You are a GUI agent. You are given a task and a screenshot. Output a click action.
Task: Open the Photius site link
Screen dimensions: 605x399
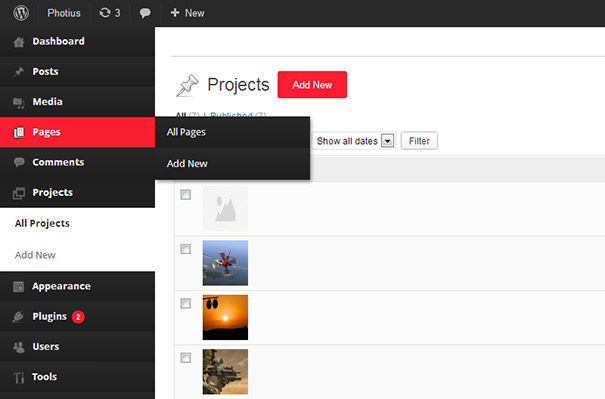pyautogui.click(x=64, y=13)
